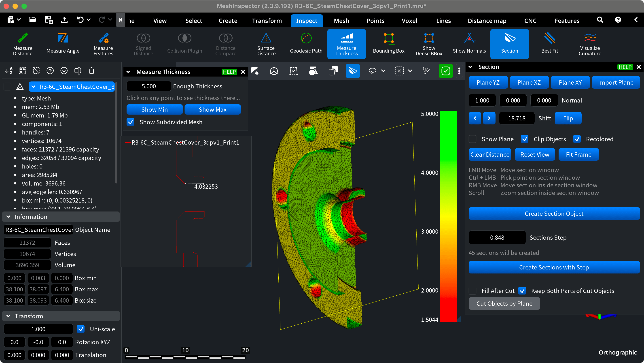Toggle the Fill After Cut checkbox
Image resolution: width=644 pixels, height=363 pixels.
(472, 291)
